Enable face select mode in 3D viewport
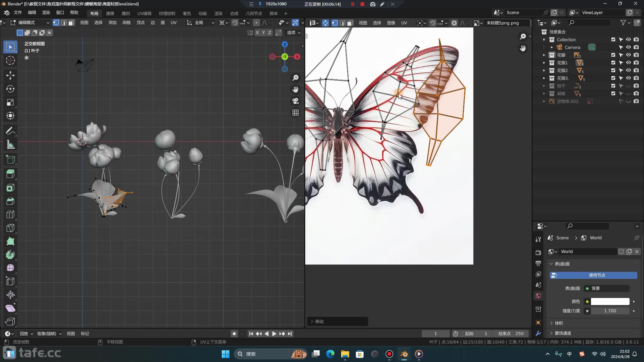This screenshot has height=362, width=644. [x=71, y=23]
